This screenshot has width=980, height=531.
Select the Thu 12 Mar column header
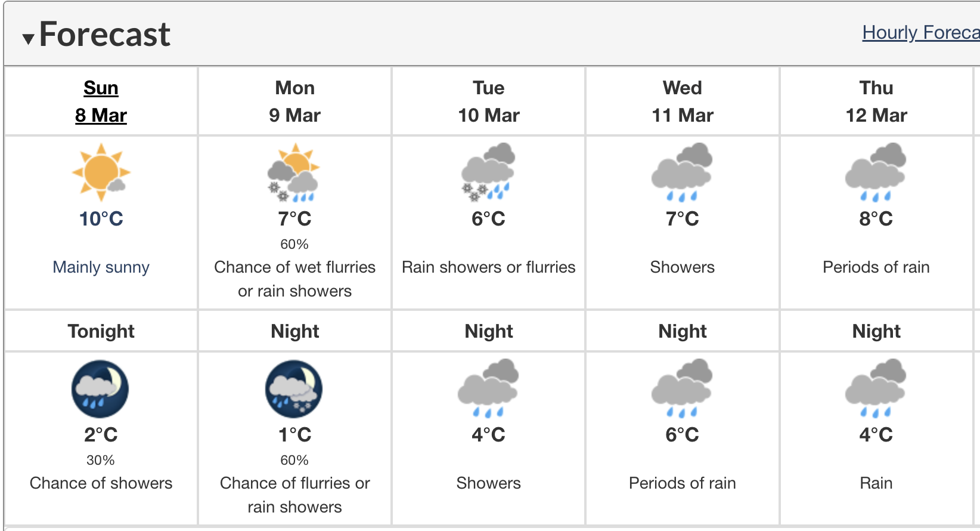pos(876,101)
